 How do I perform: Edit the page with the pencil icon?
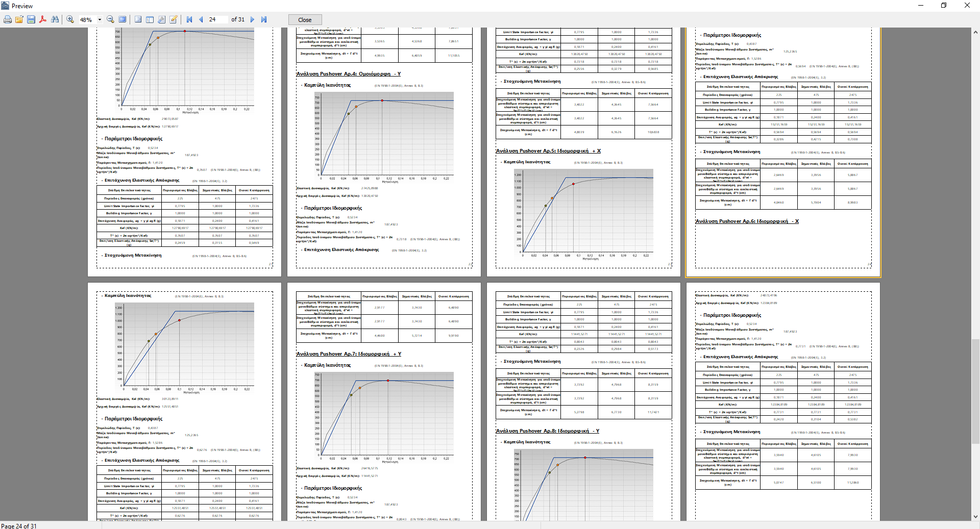174,19
